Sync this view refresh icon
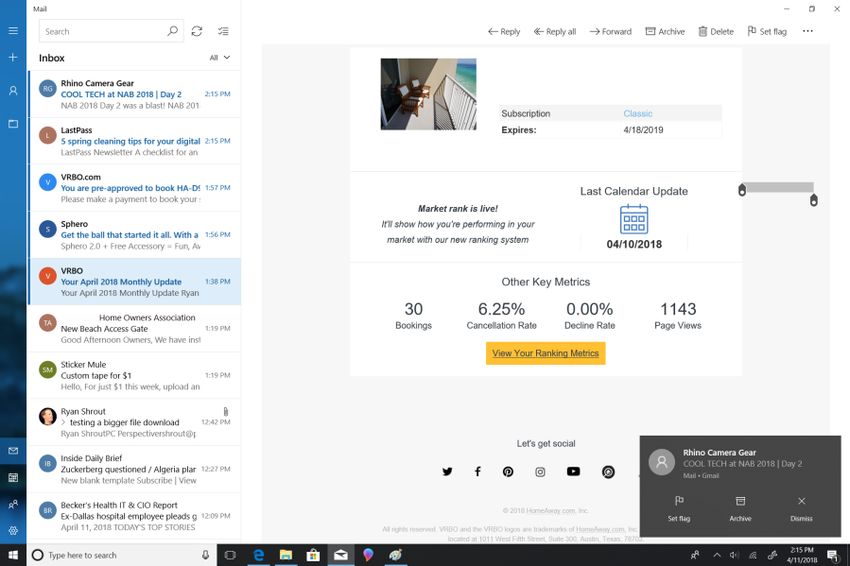Screen dimensions: 850x566 click(x=197, y=31)
